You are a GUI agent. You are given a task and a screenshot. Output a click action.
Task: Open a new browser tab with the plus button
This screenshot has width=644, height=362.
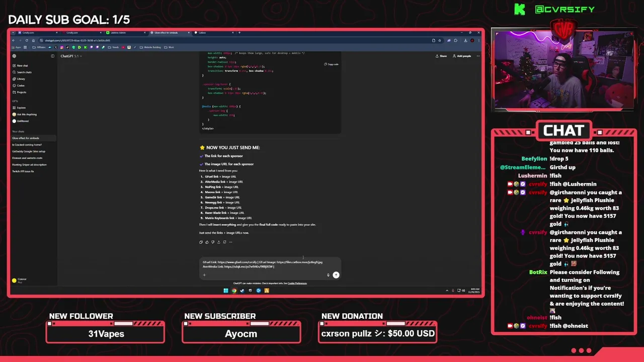pos(239,33)
